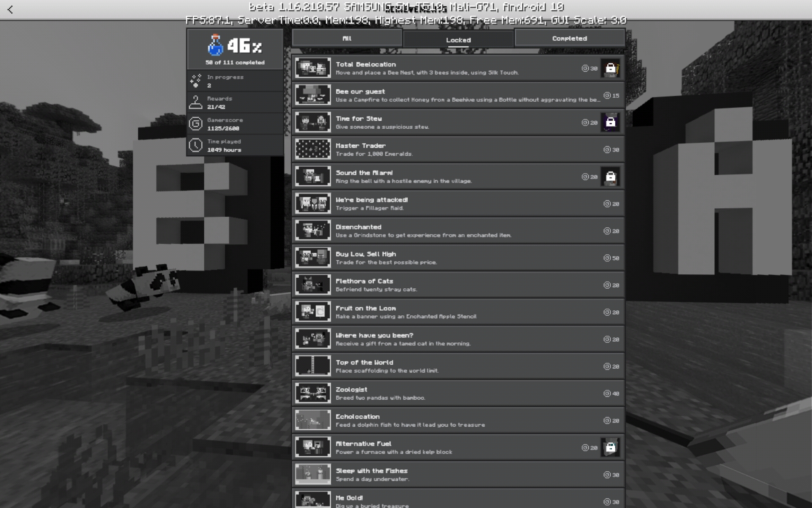Switch to the Completed tab

point(569,39)
